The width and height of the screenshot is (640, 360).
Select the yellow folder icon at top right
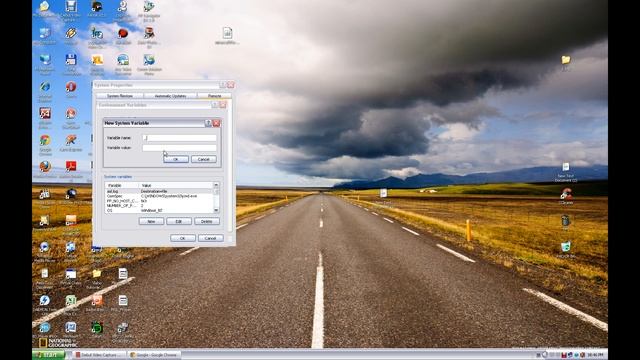pos(566,60)
